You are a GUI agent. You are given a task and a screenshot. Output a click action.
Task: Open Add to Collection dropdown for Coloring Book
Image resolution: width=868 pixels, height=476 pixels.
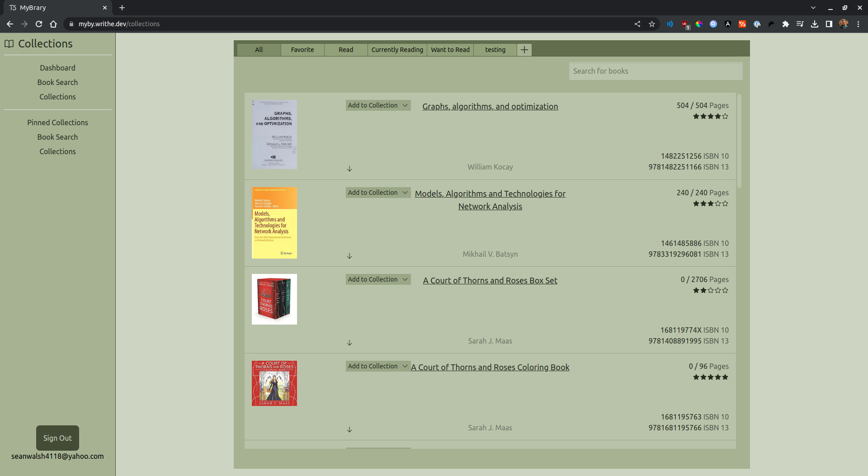click(x=378, y=366)
